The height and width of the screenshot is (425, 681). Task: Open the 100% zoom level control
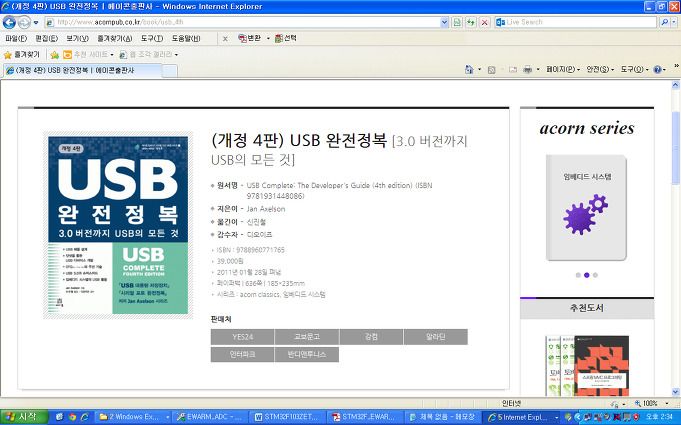point(651,403)
